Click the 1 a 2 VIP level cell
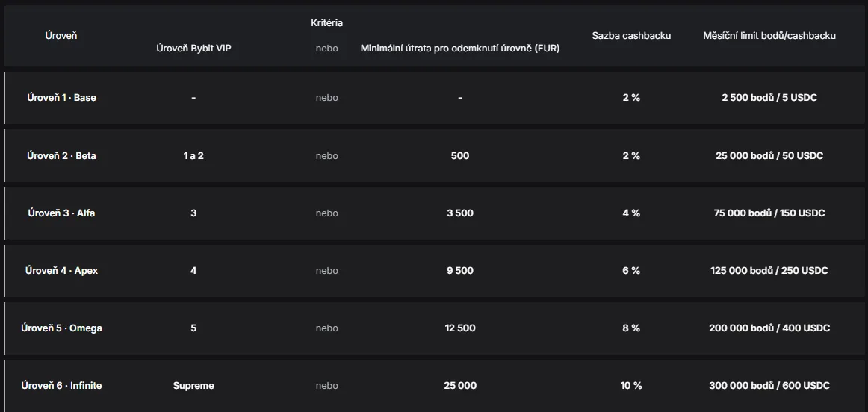This screenshot has height=412, width=868. click(x=193, y=155)
